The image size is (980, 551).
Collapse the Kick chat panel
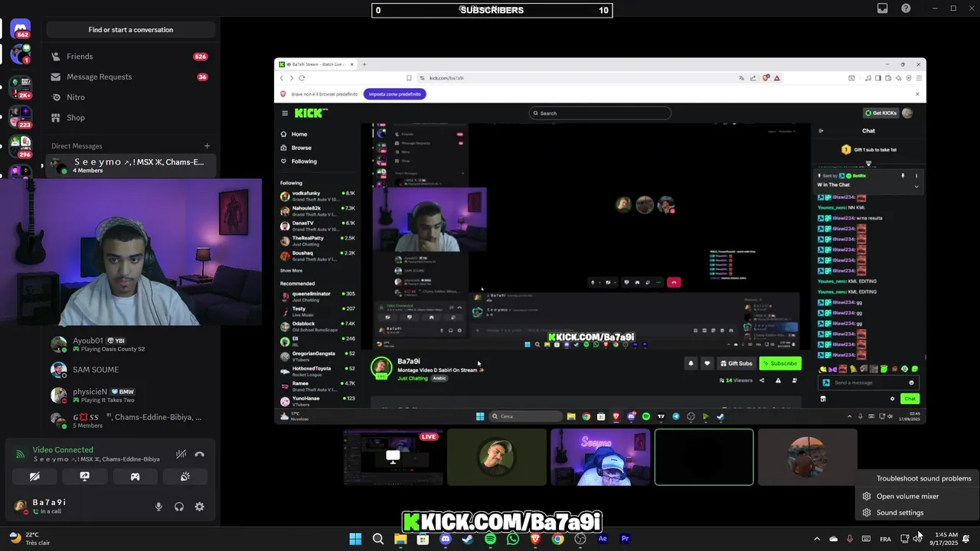821,131
